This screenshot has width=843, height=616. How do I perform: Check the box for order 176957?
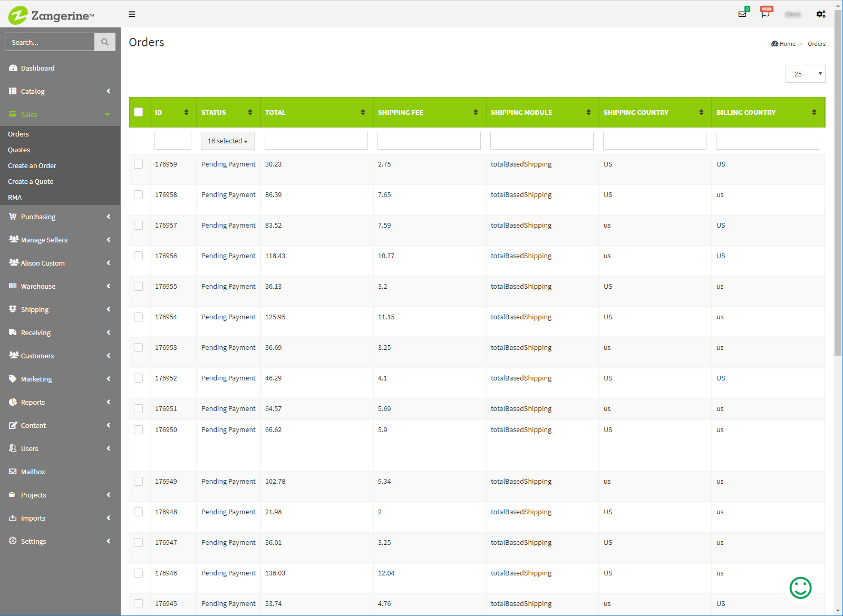(139, 225)
